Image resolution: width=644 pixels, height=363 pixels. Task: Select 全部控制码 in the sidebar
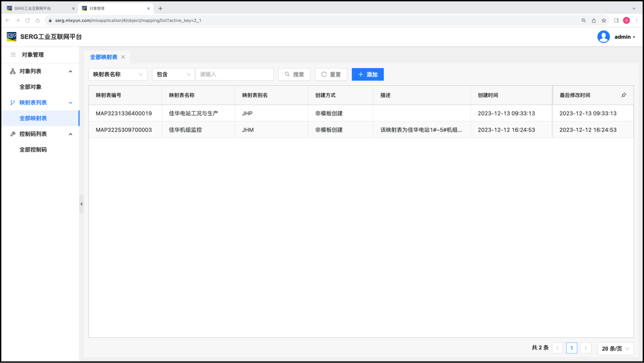click(33, 150)
